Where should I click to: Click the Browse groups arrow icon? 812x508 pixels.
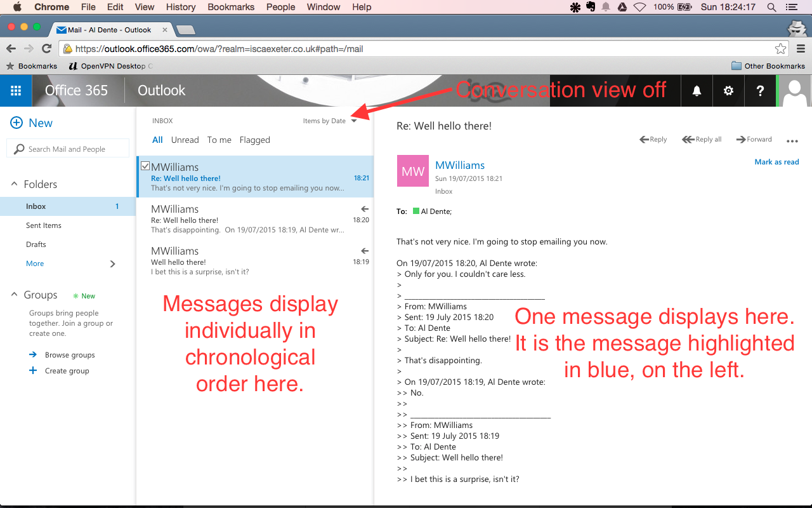click(33, 355)
